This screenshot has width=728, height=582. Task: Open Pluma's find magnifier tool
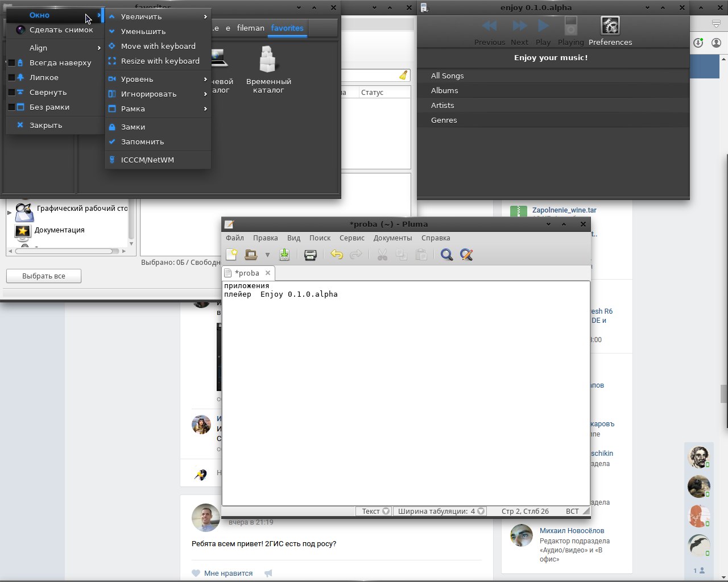coord(447,255)
